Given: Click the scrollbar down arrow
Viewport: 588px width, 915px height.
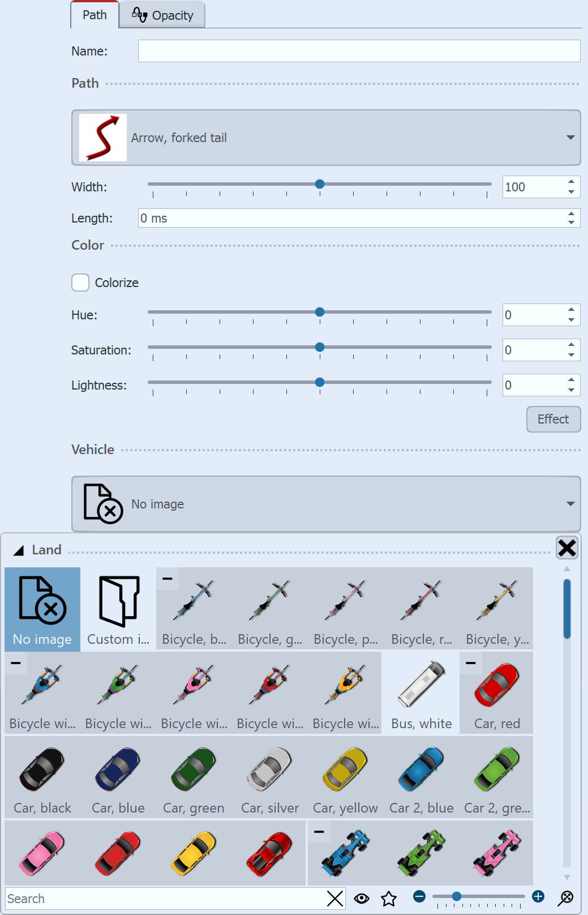Looking at the screenshot, I should click(x=567, y=877).
